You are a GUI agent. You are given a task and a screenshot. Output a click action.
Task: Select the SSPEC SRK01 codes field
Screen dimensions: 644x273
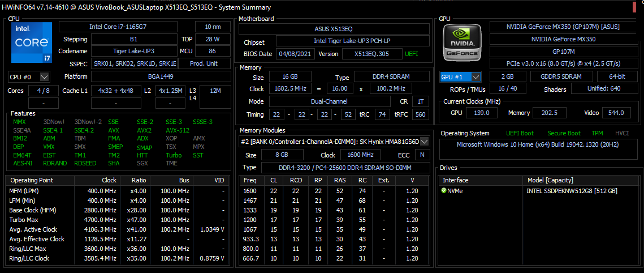tap(133, 64)
